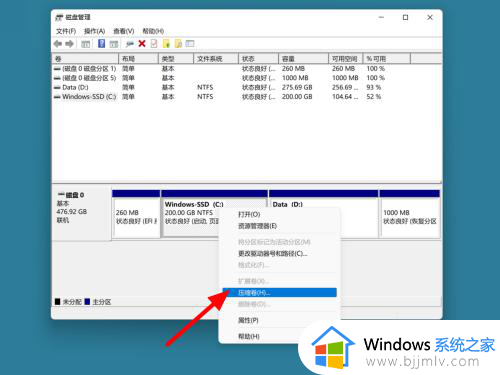Open the 操作(A) menu
Image resolution: width=500 pixels, height=375 pixels.
[95, 31]
